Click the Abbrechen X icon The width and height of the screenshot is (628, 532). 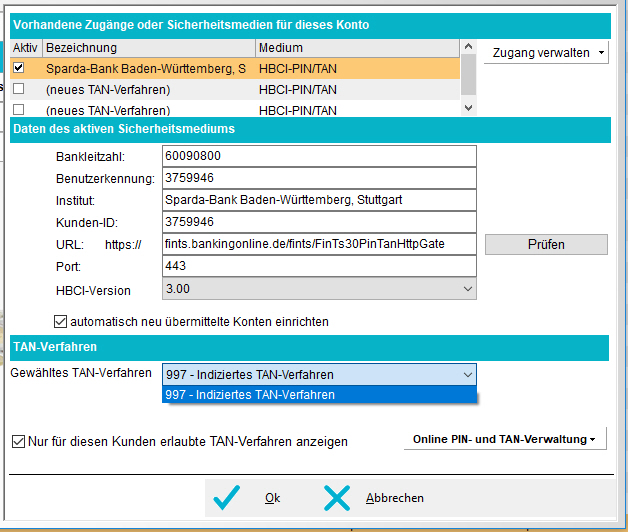[x=337, y=498]
